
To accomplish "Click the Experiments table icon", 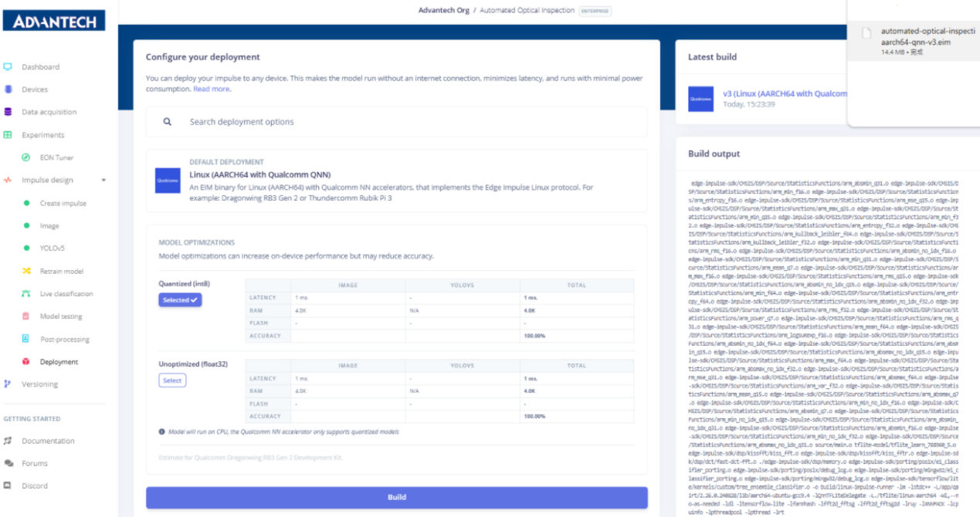I will point(8,135).
